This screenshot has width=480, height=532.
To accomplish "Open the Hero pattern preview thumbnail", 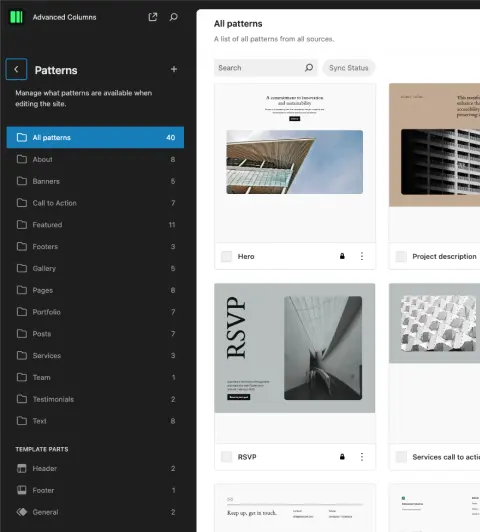I will coord(295,163).
